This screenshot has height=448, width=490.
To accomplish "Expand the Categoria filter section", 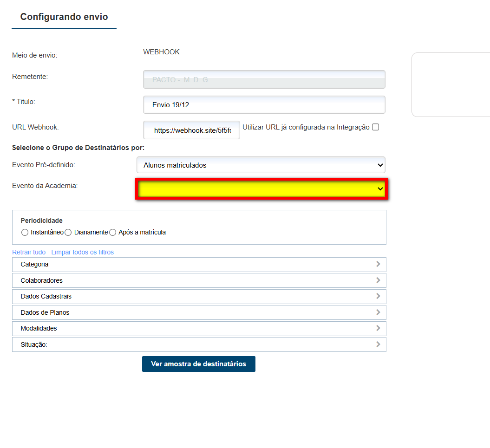I will pyautogui.click(x=199, y=264).
